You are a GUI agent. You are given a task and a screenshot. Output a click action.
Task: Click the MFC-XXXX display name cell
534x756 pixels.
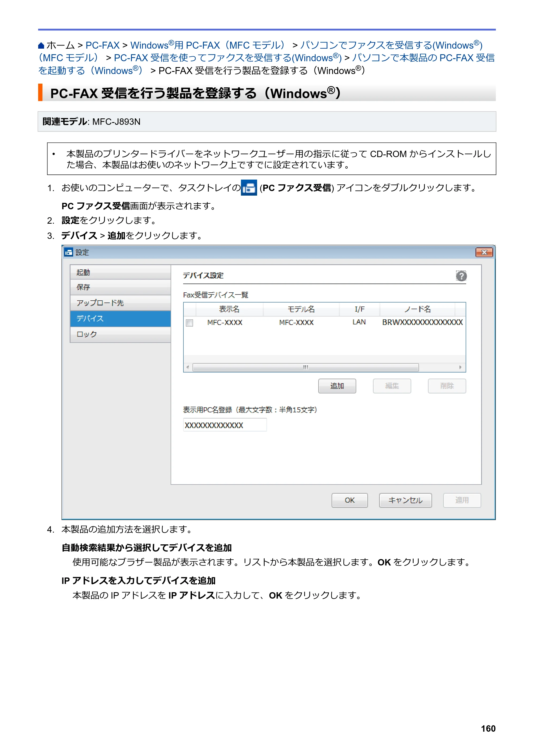point(225,322)
